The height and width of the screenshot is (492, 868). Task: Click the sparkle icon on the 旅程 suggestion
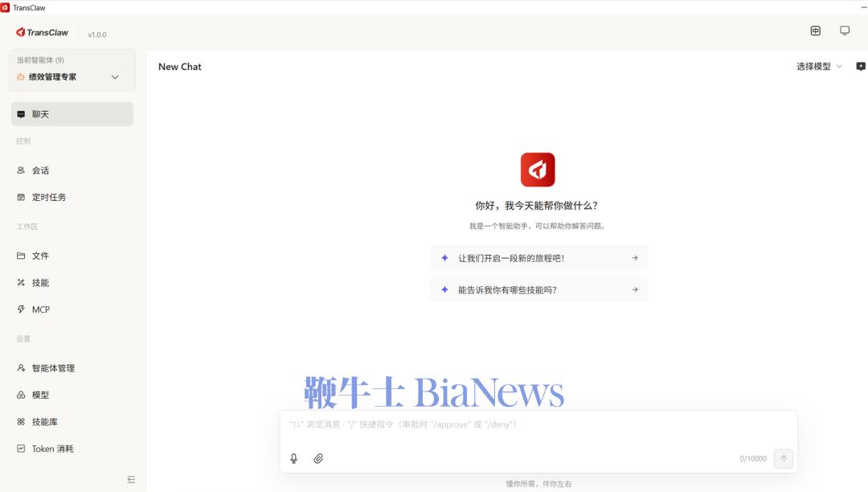tap(444, 258)
